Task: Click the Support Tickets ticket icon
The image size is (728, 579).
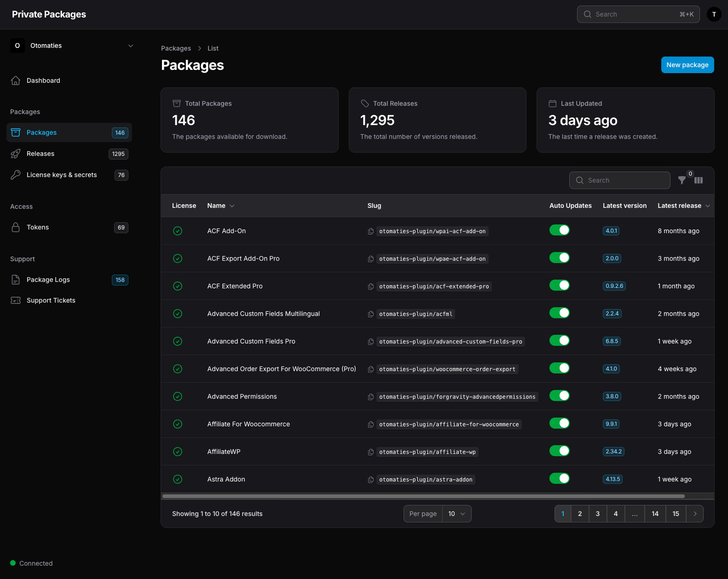Action: point(16,300)
